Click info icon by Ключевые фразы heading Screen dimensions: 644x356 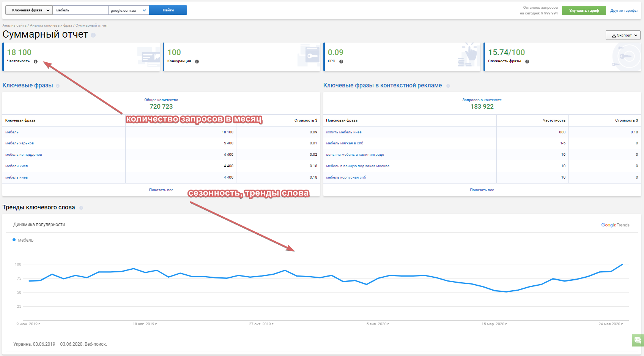[58, 86]
